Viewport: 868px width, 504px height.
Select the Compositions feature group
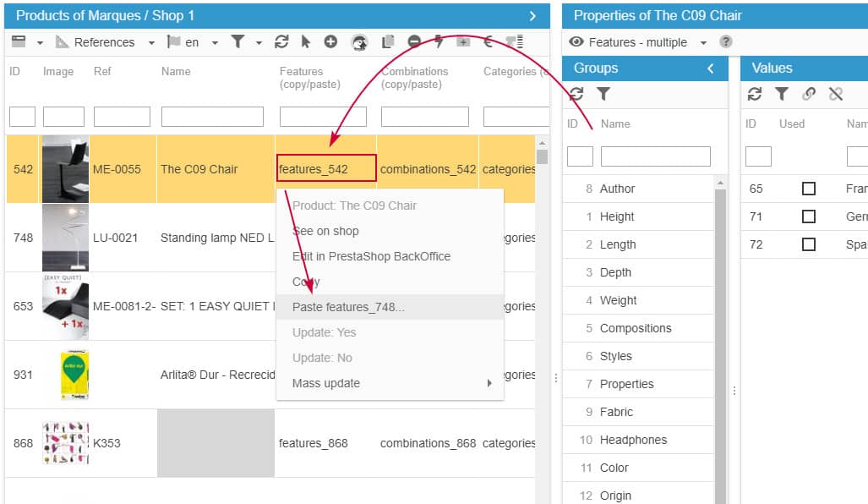tap(636, 328)
